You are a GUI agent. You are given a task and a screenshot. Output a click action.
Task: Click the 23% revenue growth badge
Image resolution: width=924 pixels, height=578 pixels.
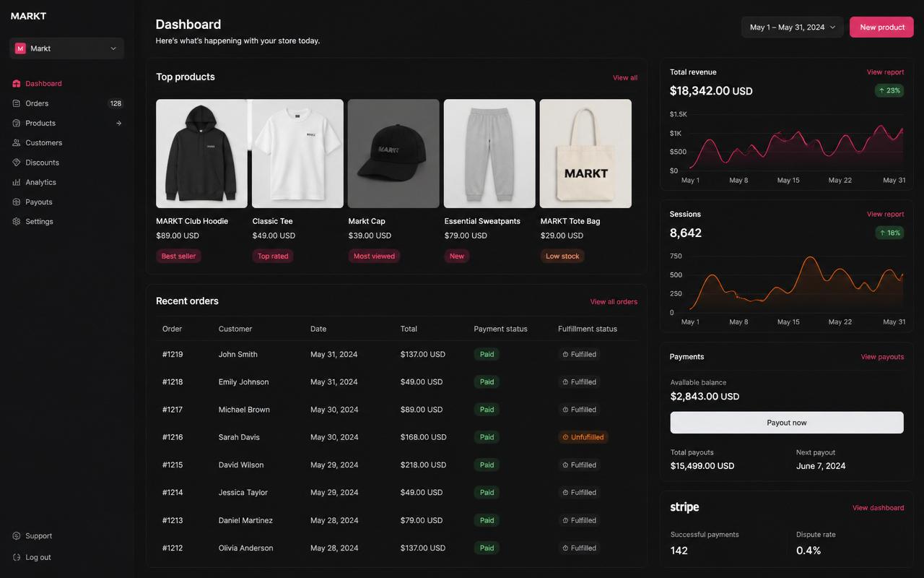point(889,91)
